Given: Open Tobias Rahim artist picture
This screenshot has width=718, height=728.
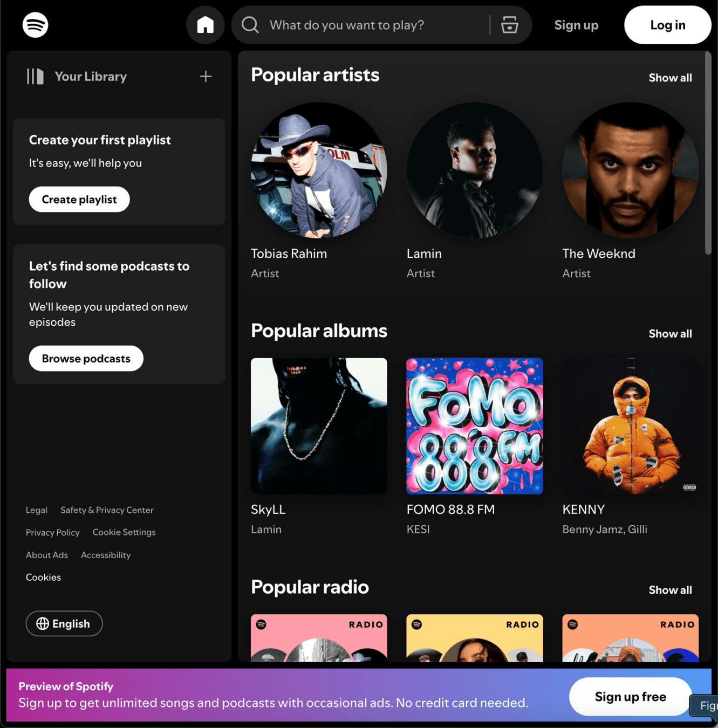Looking at the screenshot, I should [319, 170].
